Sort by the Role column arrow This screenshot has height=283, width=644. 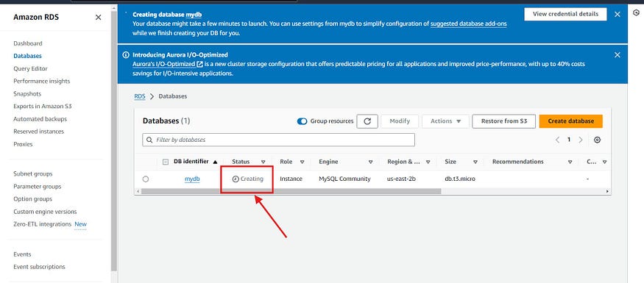click(302, 162)
